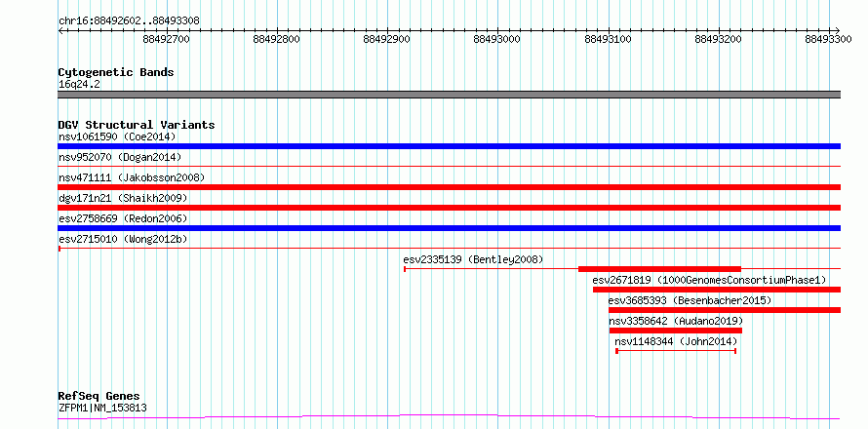Click ruler position 88492900
Screen dimensions: 868x429
387,39
